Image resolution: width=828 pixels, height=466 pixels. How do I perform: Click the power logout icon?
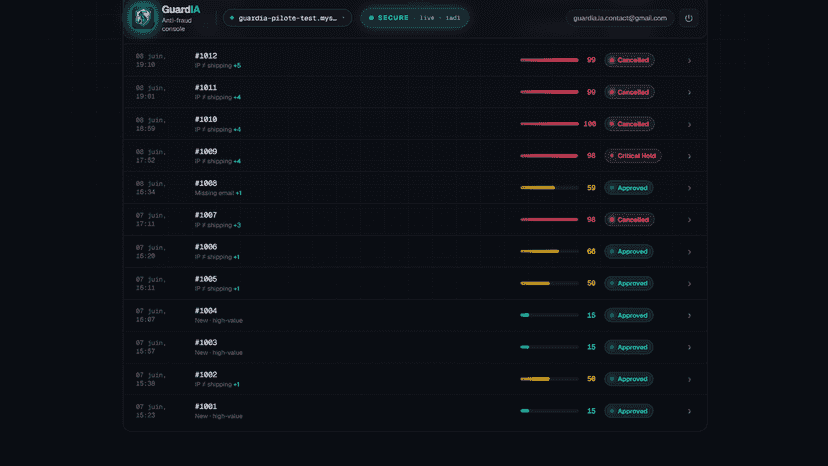coord(689,18)
